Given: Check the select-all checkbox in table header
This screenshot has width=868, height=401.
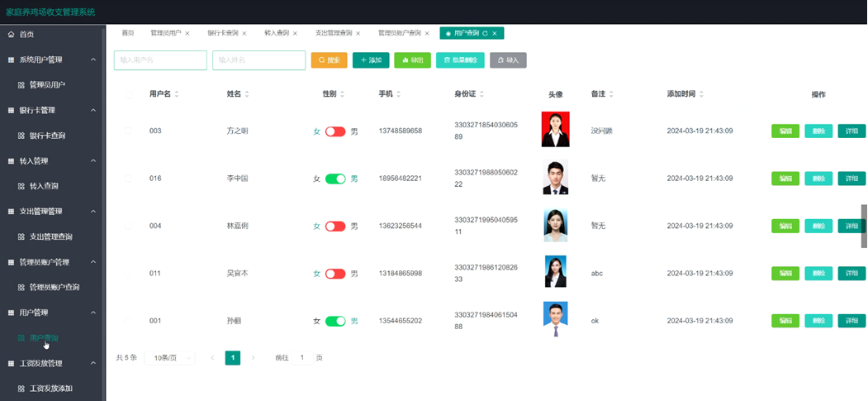Looking at the screenshot, I should 129,94.
